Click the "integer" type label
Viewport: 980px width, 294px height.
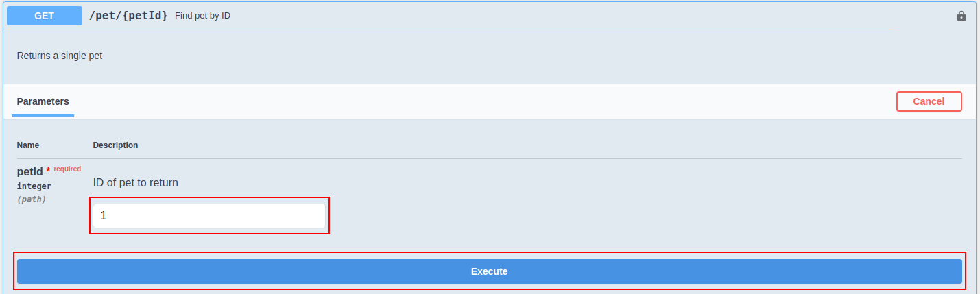click(34, 186)
